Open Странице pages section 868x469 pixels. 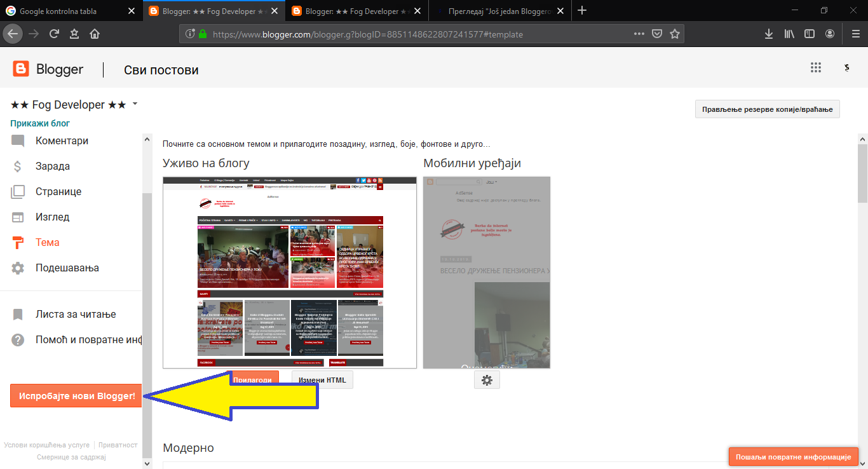[x=58, y=191]
